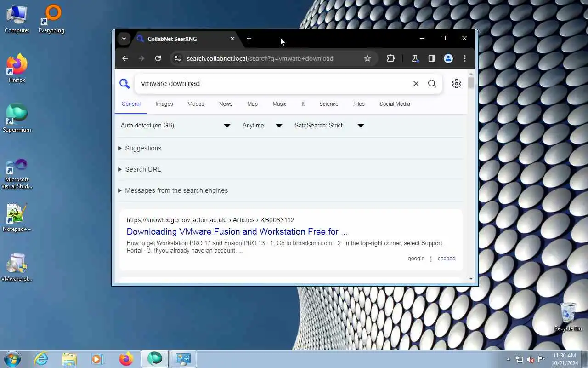Screen dimensions: 588x368
Task: Open the Anytime time range dropdown
Action: (x=262, y=125)
